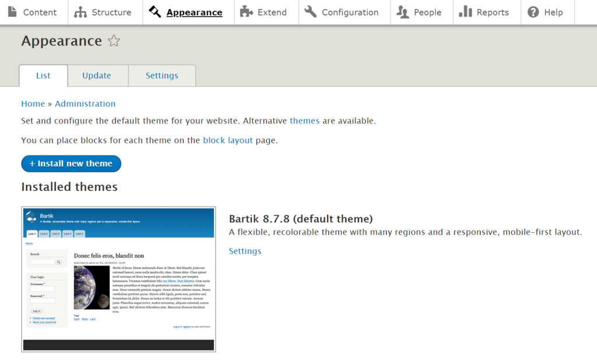Click the Content page icon
Screen dimensions: 597x364
pos(12,12)
